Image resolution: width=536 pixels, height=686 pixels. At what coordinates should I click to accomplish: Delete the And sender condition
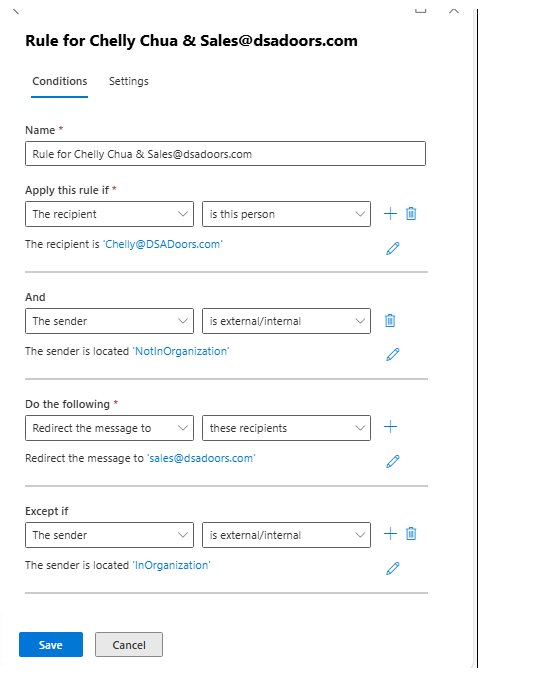tap(390, 321)
